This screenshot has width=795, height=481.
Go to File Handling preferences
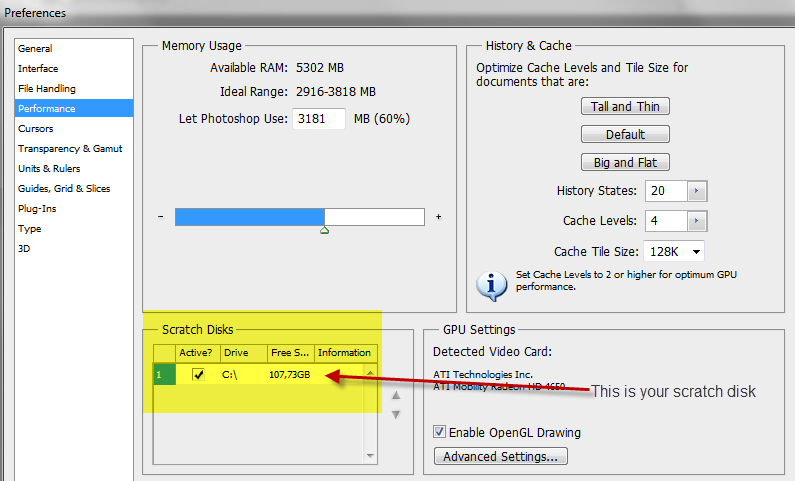coord(46,88)
